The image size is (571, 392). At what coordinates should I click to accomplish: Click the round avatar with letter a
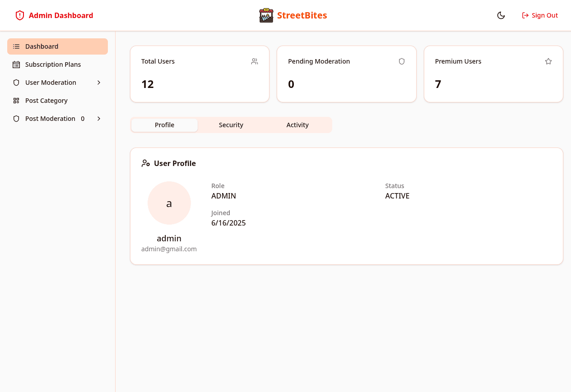[169, 203]
